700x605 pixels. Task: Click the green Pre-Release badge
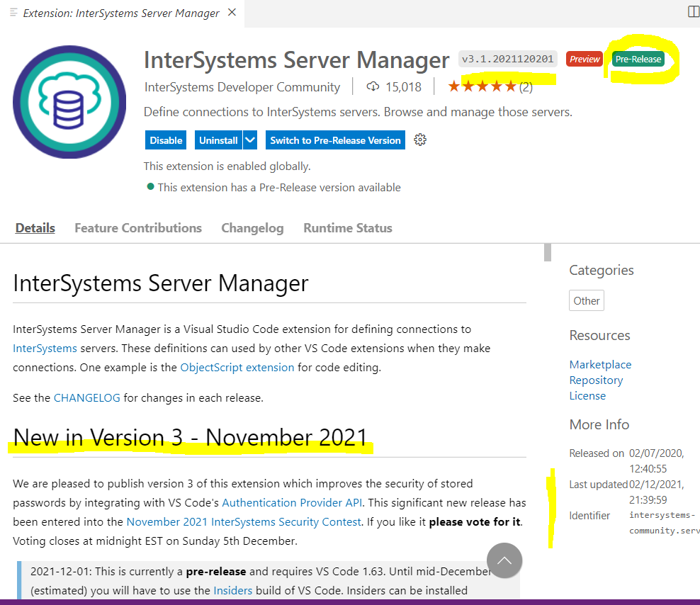638,59
